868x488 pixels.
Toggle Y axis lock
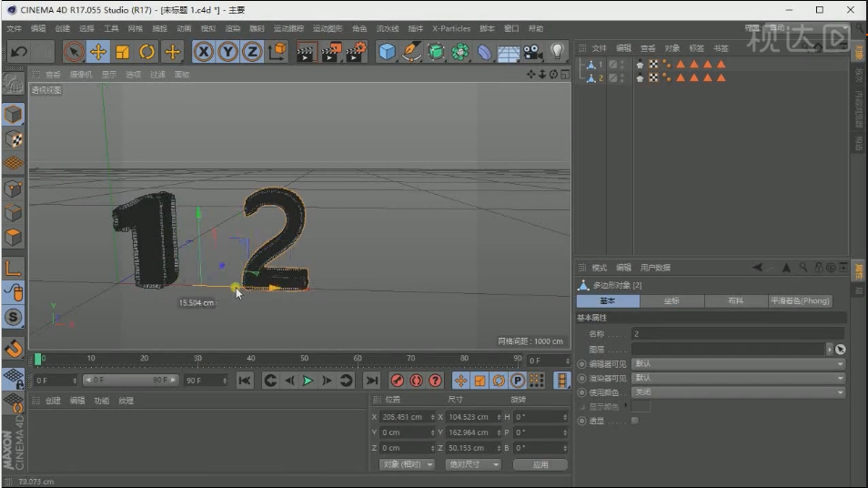228,52
